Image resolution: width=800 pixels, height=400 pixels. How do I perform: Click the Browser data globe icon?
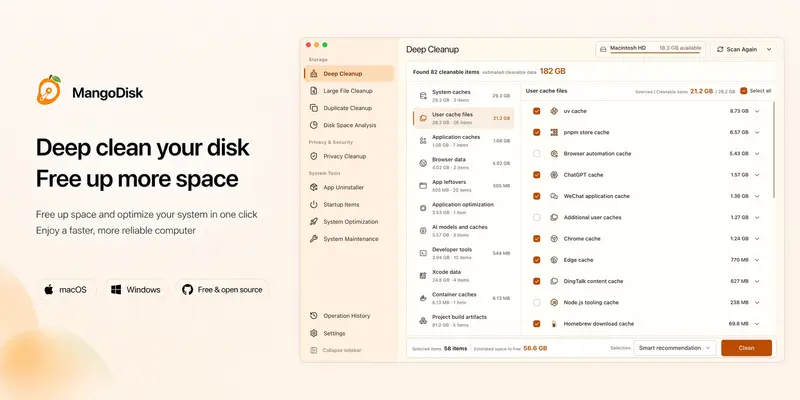coord(423,163)
